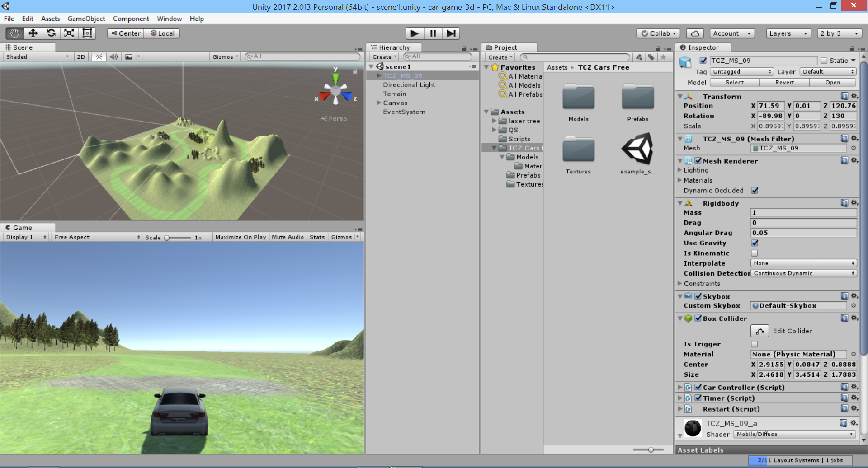Viewport: 868px width, 468px height.
Task: Expand Canvas in Hierarchy
Action: [x=379, y=103]
